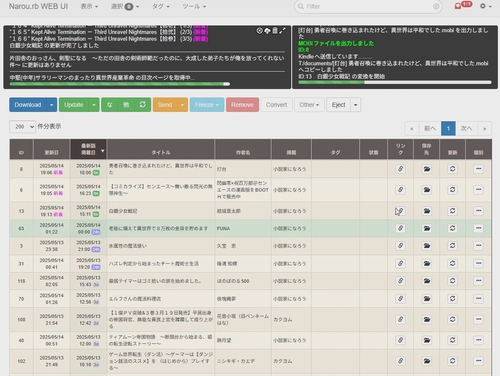Open the save folder icon for row ID 102

[427, 361]
